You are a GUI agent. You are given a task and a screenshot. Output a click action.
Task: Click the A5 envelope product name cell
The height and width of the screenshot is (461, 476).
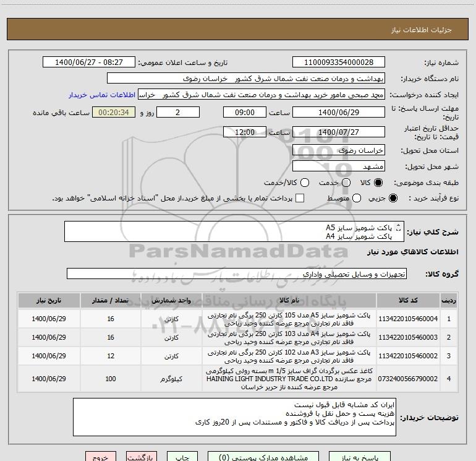click(289, 319)
